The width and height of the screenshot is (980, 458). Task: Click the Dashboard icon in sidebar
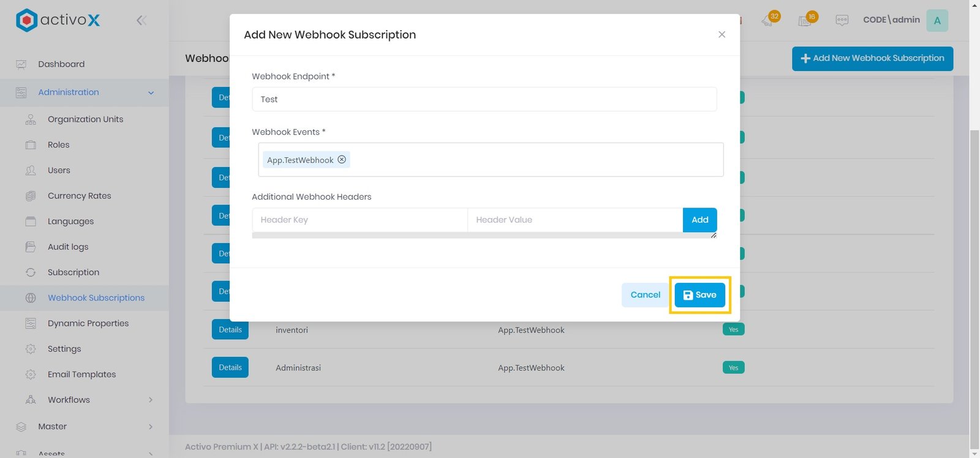click(21, 64)
